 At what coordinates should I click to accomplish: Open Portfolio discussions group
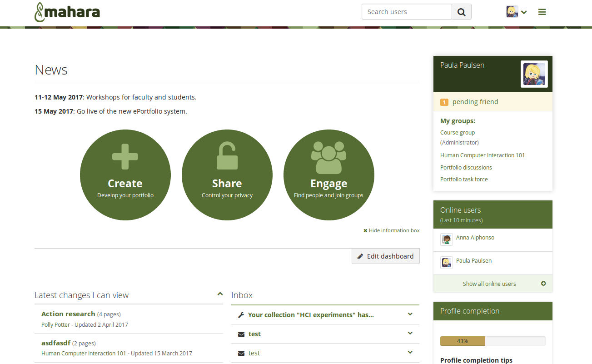[x=466, y=168]
